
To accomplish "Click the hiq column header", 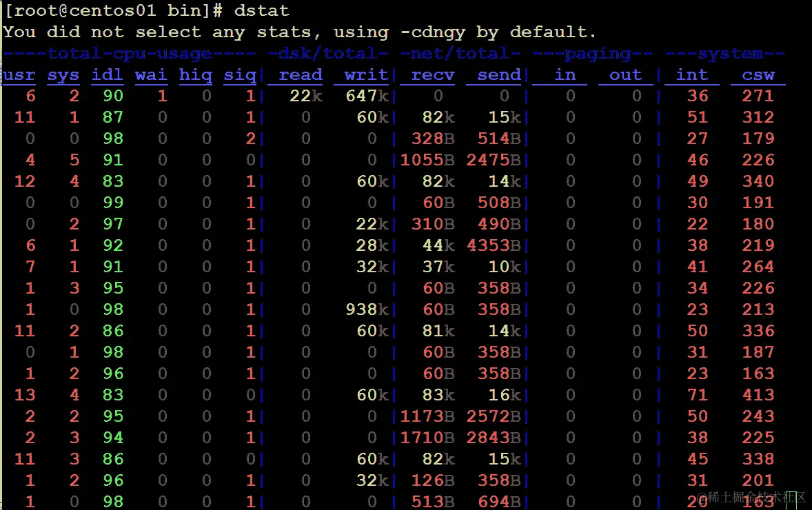I will [195, 75].
